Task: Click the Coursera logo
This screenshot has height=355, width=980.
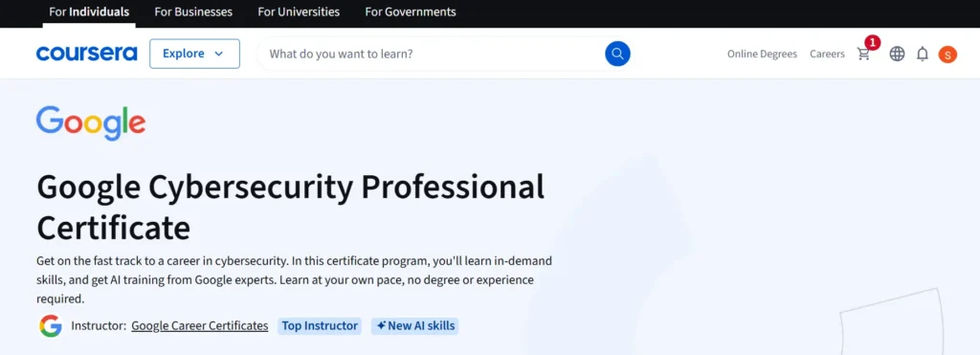Action: [x=86, y=54]
